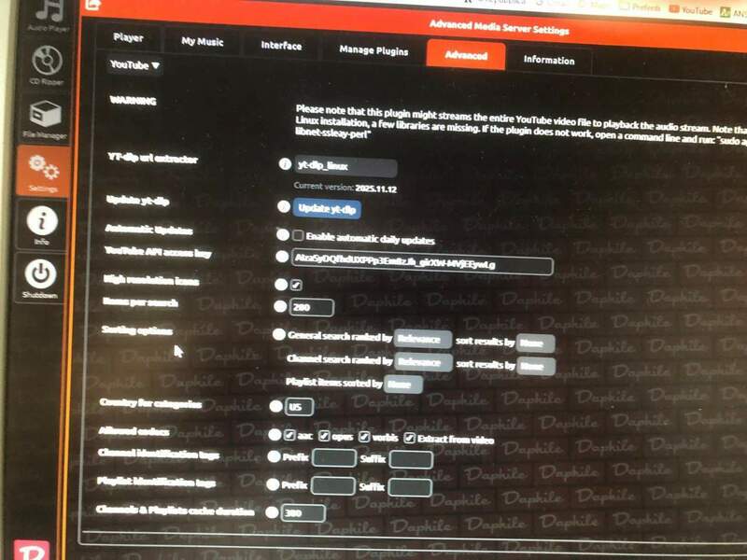The height and width of the screenshot is (560, 747).
Task: Uncheck the aac codec checkbox
Action: point(289,435)
